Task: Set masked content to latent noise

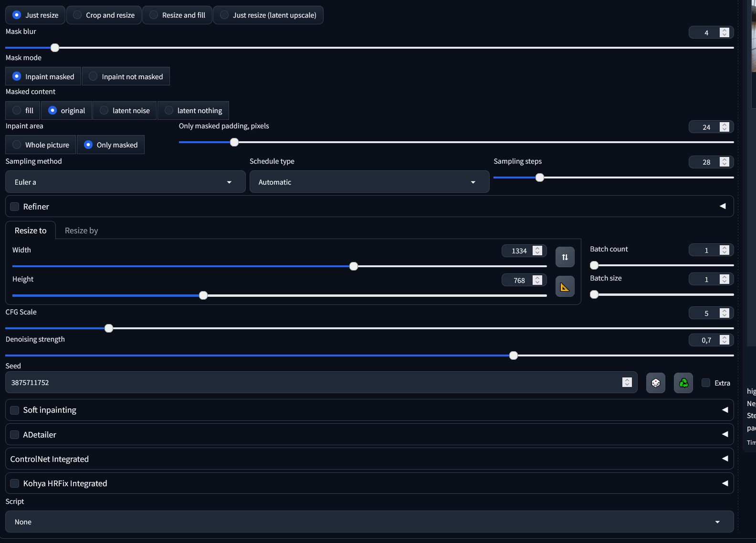Action: (125, 111)
